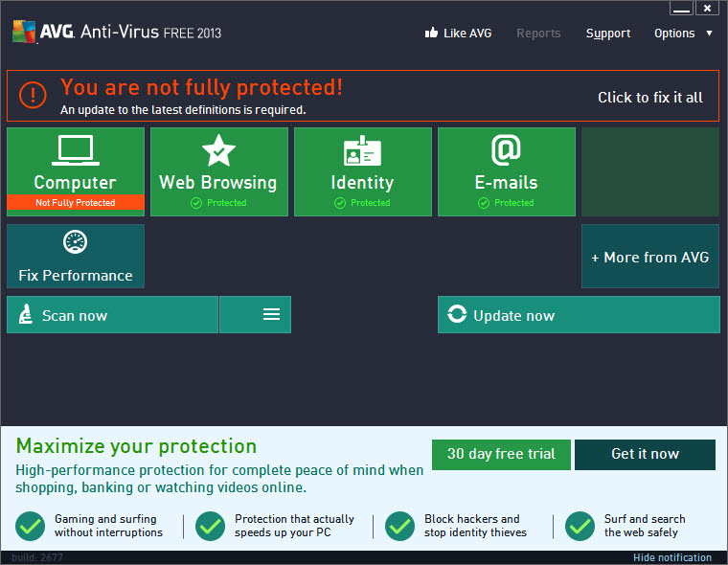Click the checkmark beside Block hackers
The width and height of the screenshot is (728, 565).
(x=399, y=526)
